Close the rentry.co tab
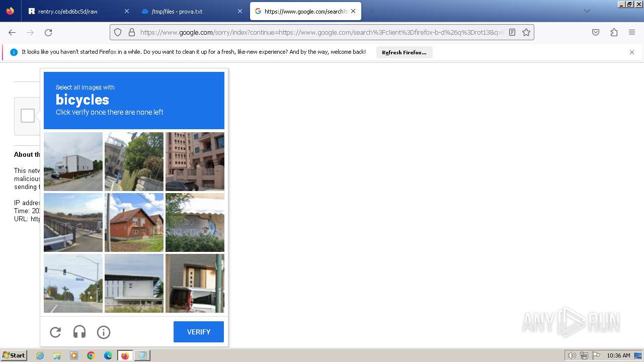 pos(126,11)
